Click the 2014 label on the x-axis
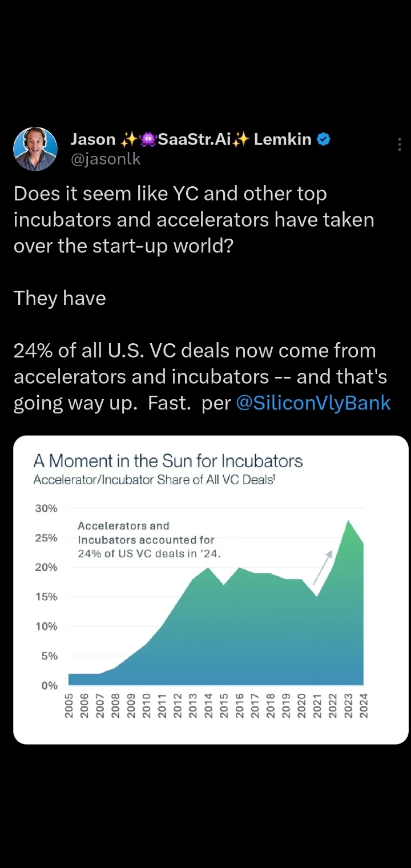Image resolution: width=411 pixels, height=868 pixels. [x=209, y=706]
